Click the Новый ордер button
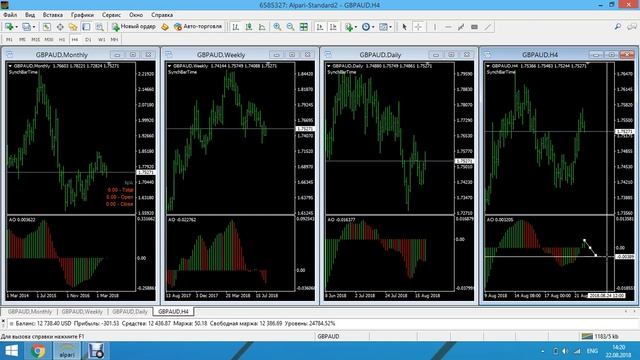 point(134,27)
